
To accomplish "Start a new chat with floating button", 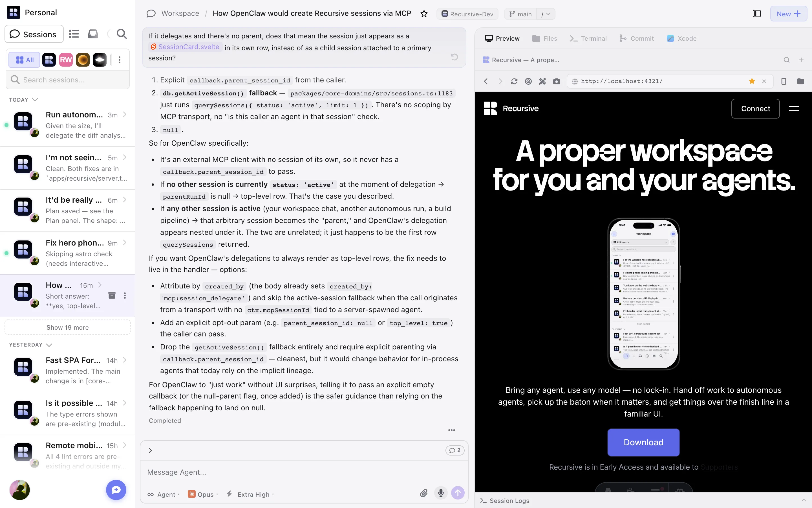I will pos(116,490).
